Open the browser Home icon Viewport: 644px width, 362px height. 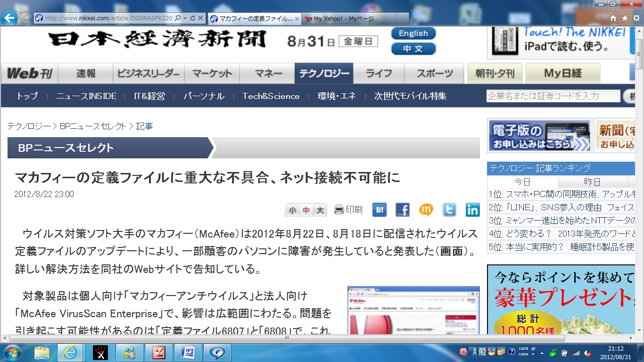click(613, 18)
